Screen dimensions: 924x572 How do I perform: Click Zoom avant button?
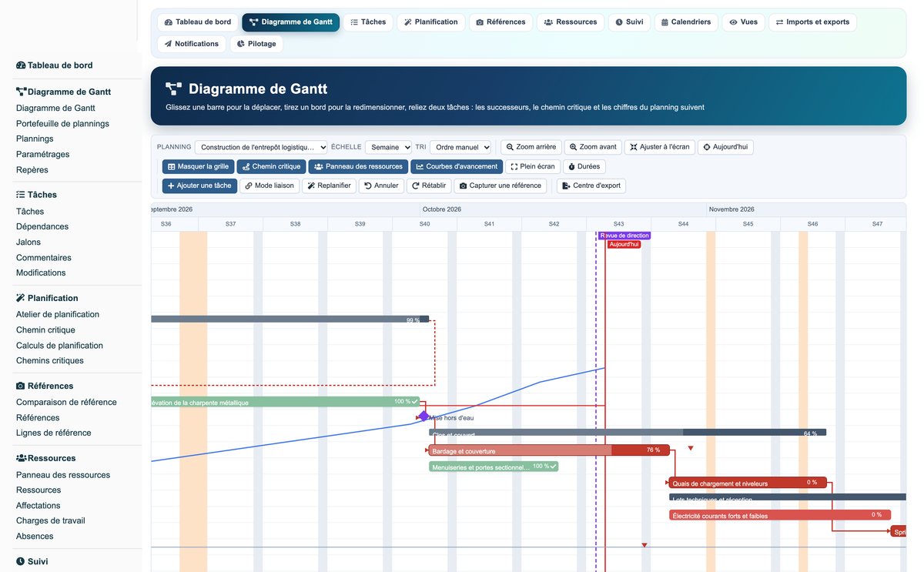click(593, 147)
